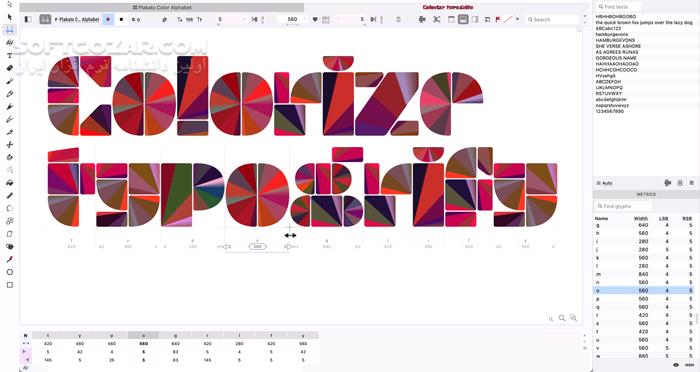Sort the glyph table by Name column

pos(601,218)
